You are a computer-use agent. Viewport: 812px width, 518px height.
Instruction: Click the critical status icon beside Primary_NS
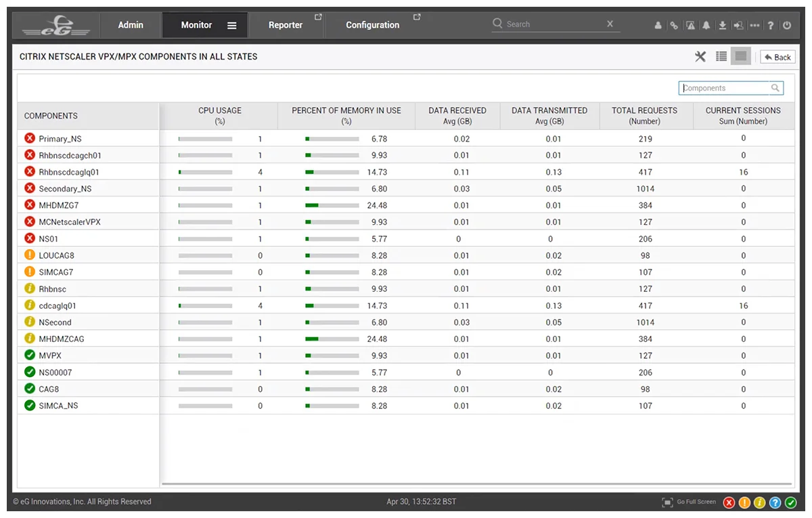30,138
